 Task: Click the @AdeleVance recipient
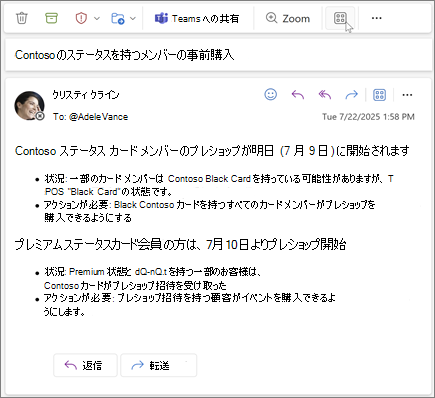98,117
